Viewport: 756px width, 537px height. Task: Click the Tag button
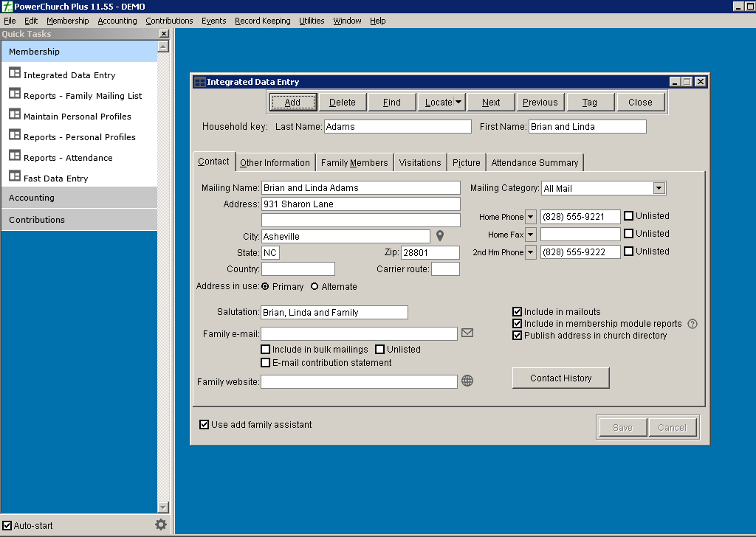point(590,102)
